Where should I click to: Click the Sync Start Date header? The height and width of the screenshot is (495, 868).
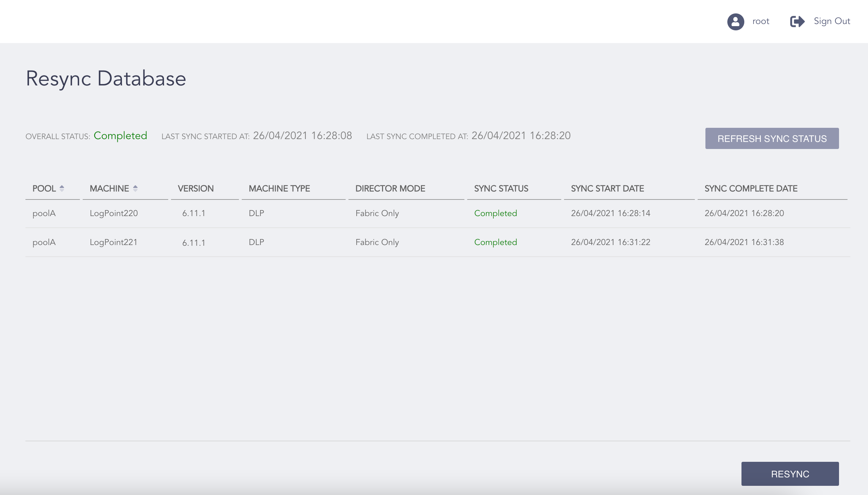607,189
